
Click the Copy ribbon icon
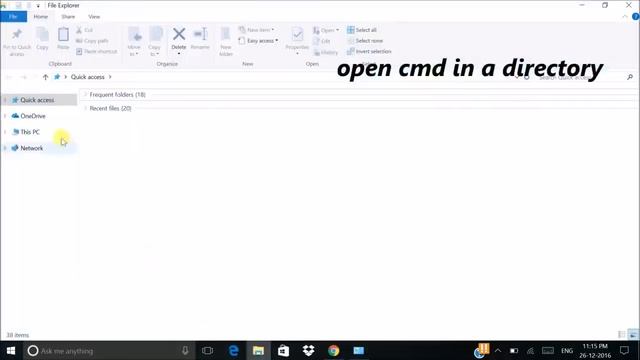42,34
